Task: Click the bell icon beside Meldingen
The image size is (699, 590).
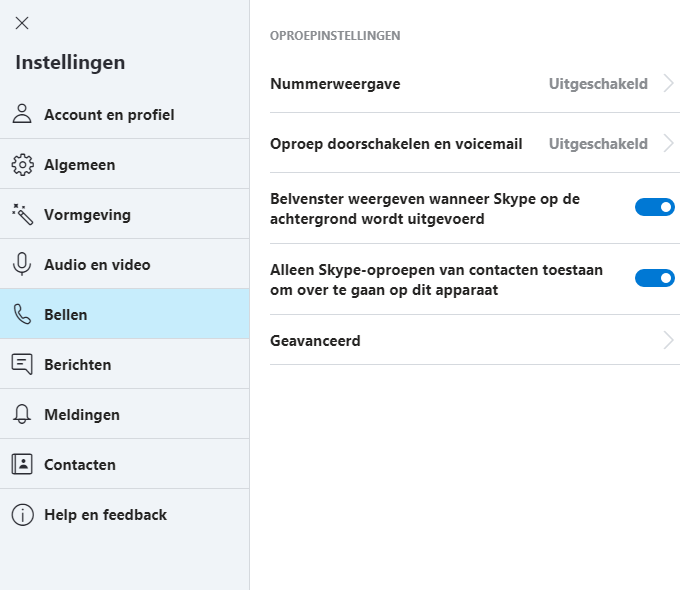Action: coord(22,414)
